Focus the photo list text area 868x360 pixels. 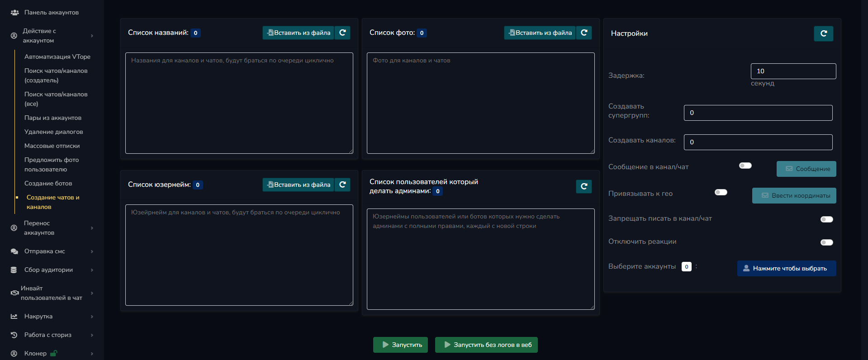[481, 103]
